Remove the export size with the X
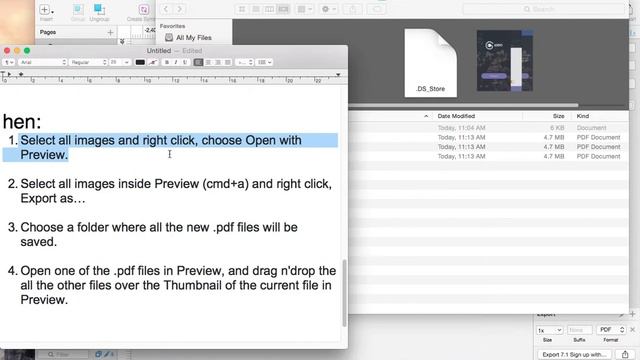 (x=633, y=330)
